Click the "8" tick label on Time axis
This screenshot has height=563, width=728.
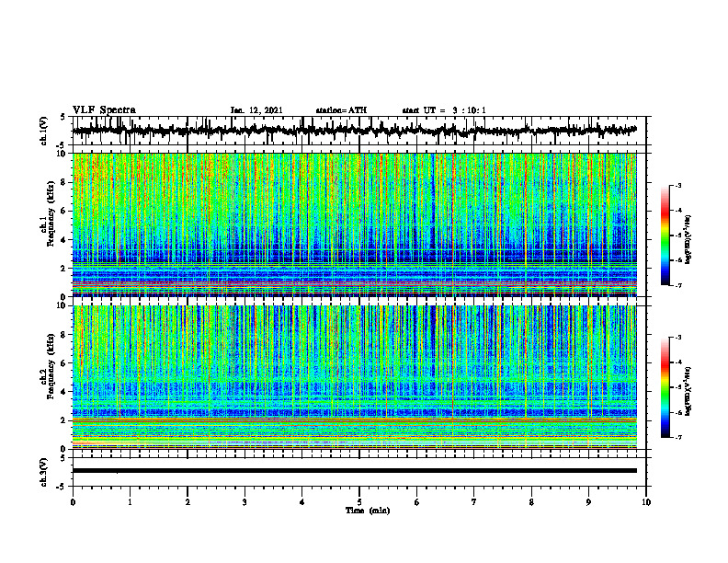[531, 502]
